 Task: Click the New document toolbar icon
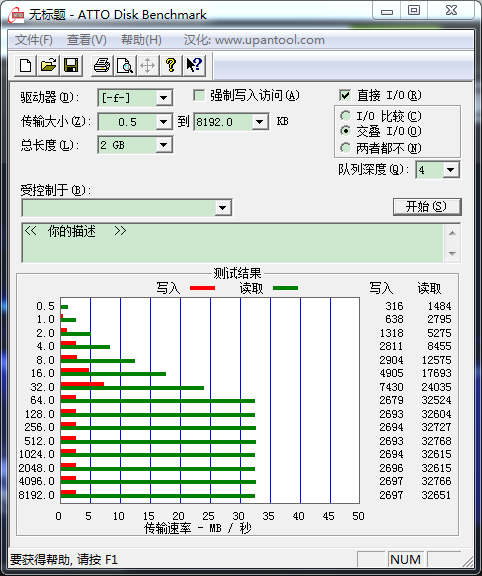25,66
